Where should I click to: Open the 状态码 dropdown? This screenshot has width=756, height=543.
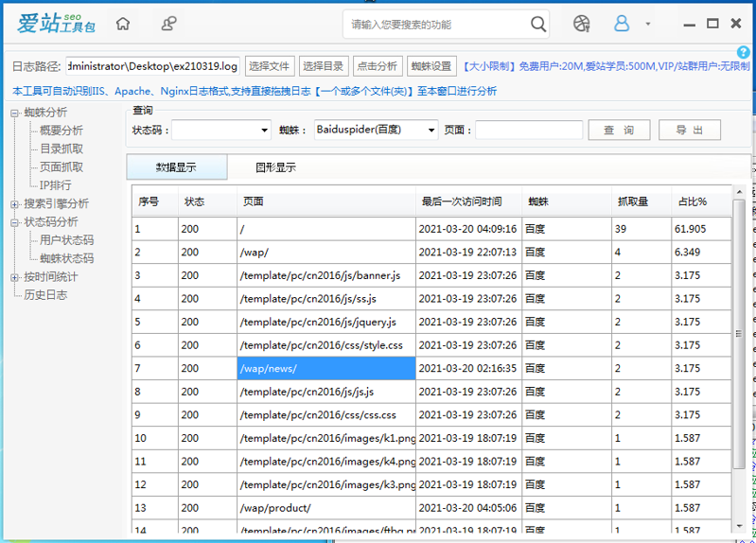(264, 130)
